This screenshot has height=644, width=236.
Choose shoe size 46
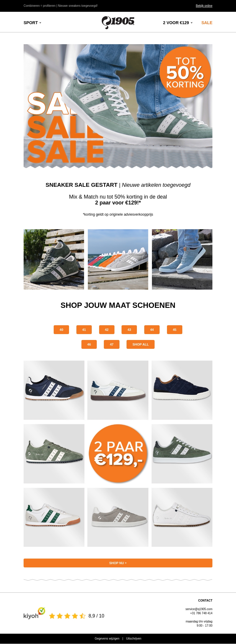[x=89, y=344]
